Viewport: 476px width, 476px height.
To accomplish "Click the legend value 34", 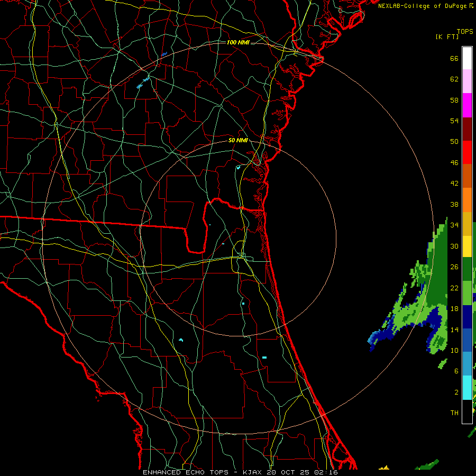I will [454, 225].
